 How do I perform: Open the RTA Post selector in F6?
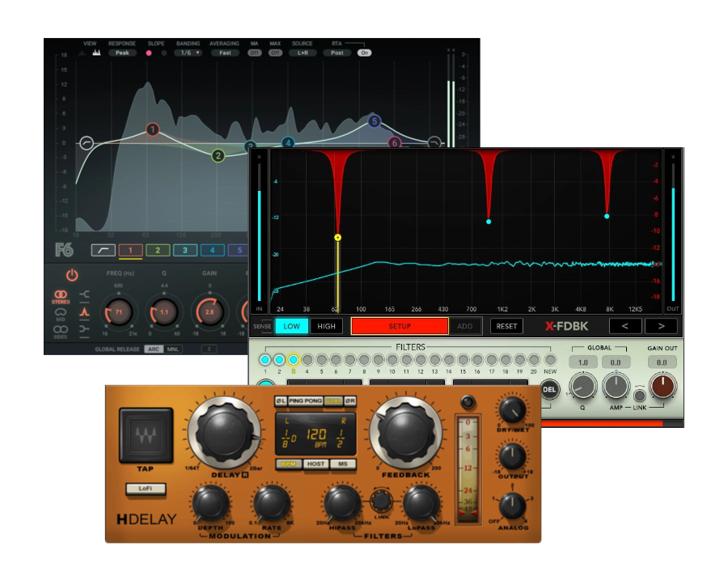click(x=337, y=53)
